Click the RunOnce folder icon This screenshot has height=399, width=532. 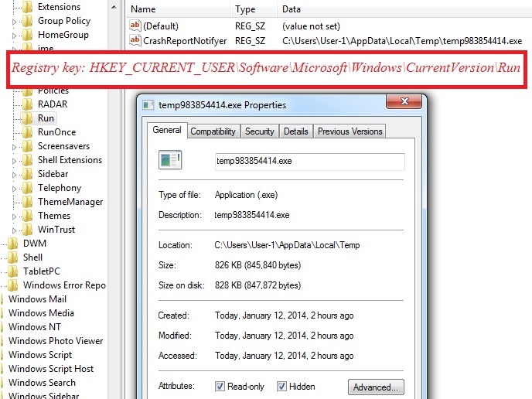(28, 132)
